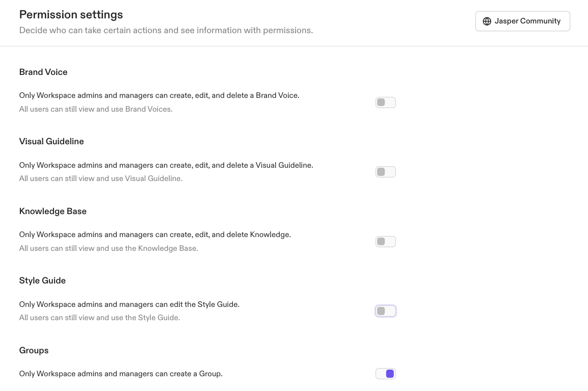Click note 'view and use the Knowledge Base.'

[139, 248]
